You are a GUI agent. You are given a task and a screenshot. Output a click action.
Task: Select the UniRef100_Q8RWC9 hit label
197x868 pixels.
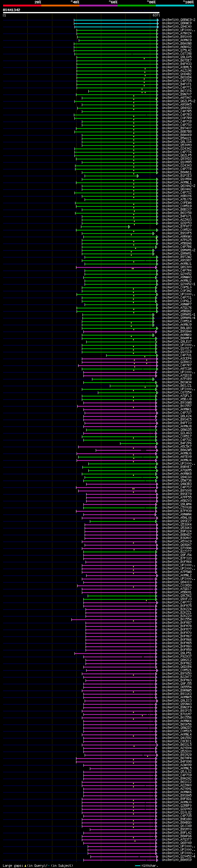(x=176, y=23)
